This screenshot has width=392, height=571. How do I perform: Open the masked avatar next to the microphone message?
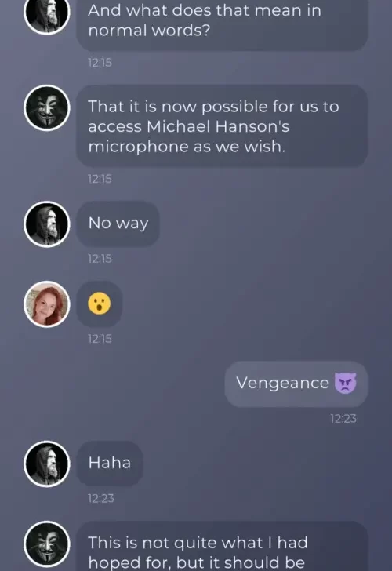coord(47,107)
